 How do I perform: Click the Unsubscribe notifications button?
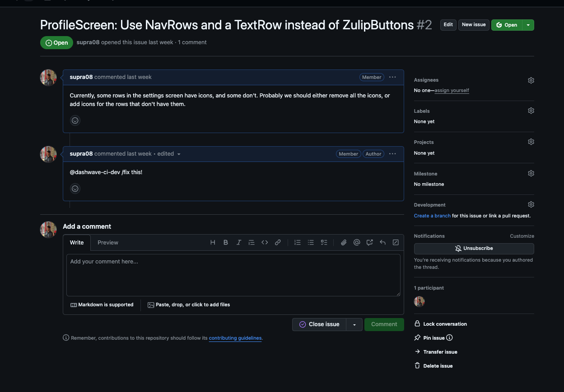474,249
